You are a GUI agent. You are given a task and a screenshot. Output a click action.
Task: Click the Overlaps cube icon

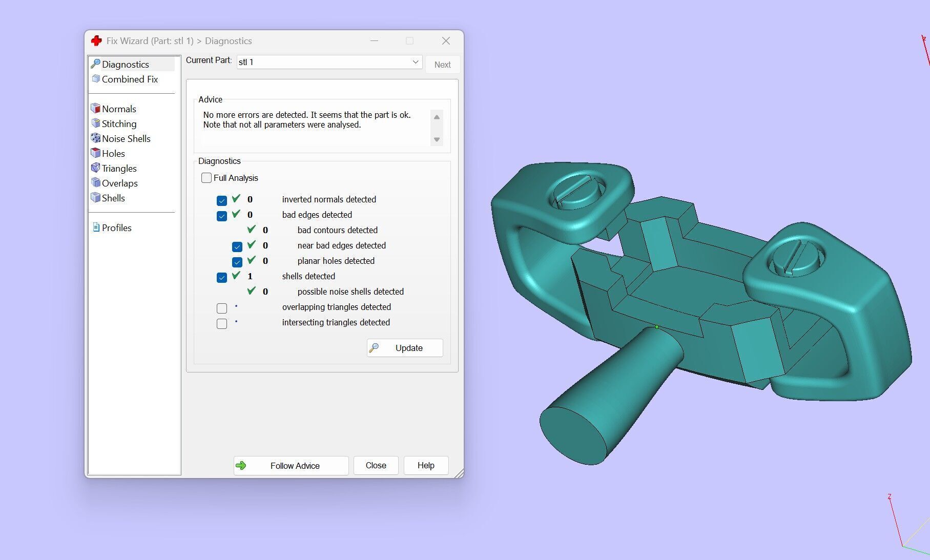click(x=96, y=183)
